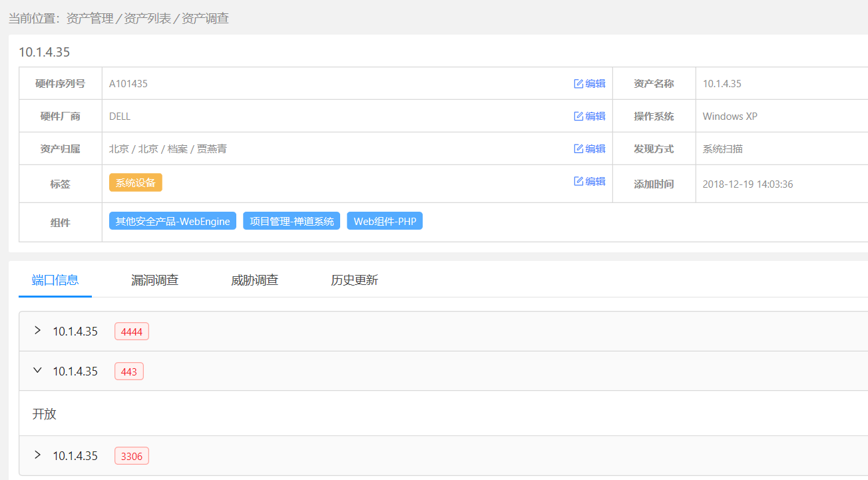Screen dimensions: 868x480
Task: Switch to the 漏洞调查 tab
Action: tap(154, 280)
